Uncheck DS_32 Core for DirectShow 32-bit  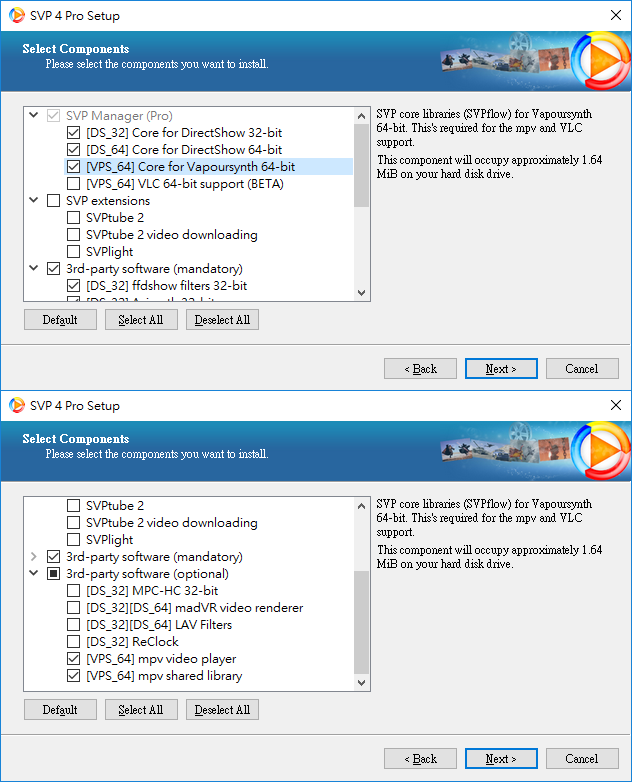coord(73,133)
